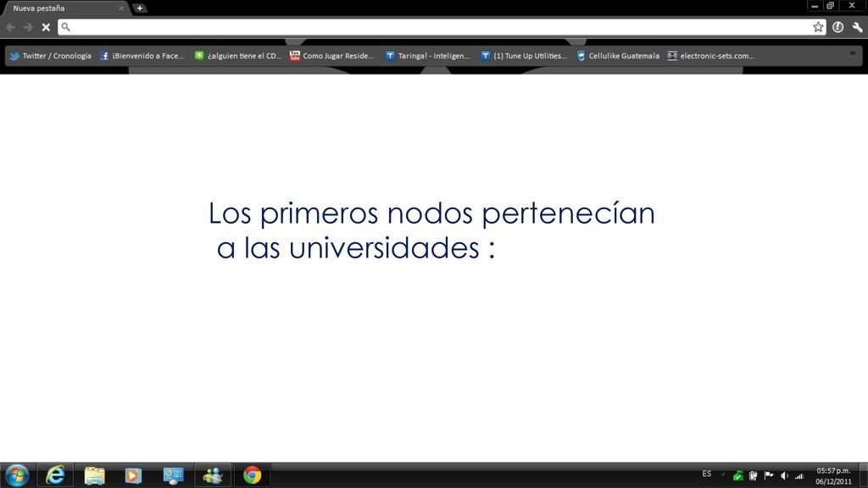Viewport: 868px width, 488px height.
Task: Click the search magnifier in address bar
Action: [x=65, y=26]
